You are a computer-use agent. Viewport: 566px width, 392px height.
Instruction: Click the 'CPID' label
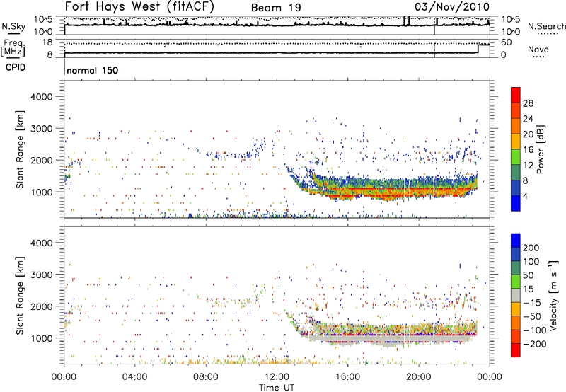coord(16,67)
